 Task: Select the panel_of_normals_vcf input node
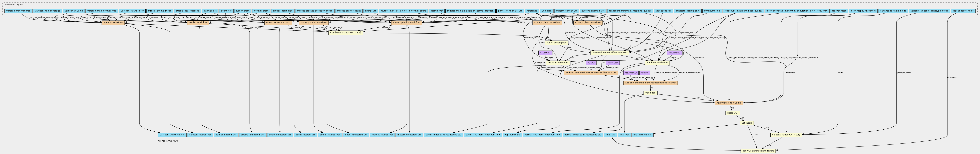(x=510, y=11)
